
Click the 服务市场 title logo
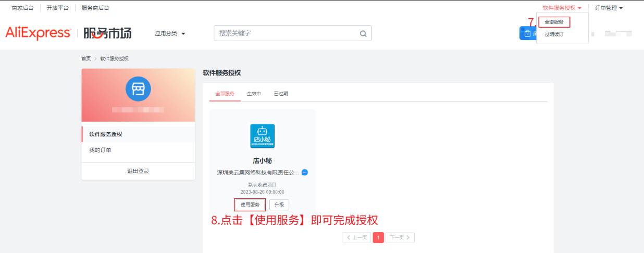click(x=107, y=33)
